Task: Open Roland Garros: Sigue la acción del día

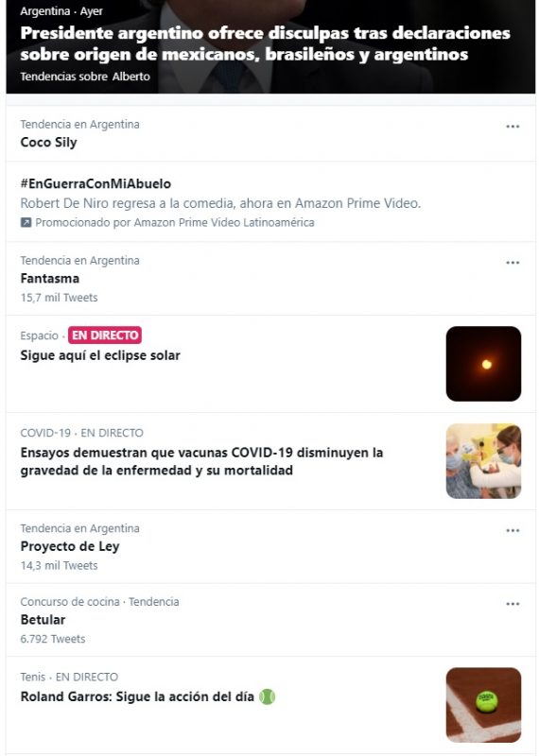Action: [x=137, y=696]
